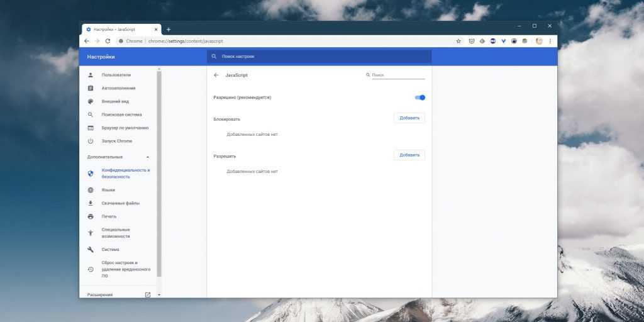Screen dimensions: 644x322
Task: Focus the 'Поиск' field in JavaScript panel
Action: pyautogui.click(x=397, y=75)
